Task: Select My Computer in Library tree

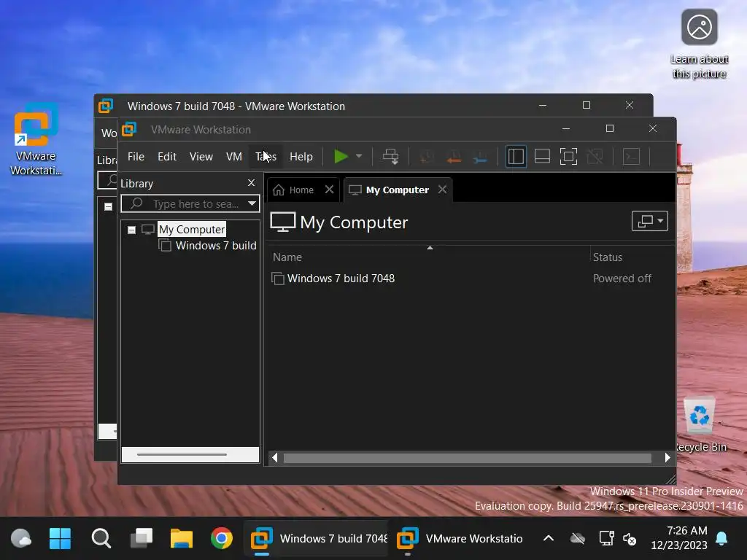Action: click(192, 230)
